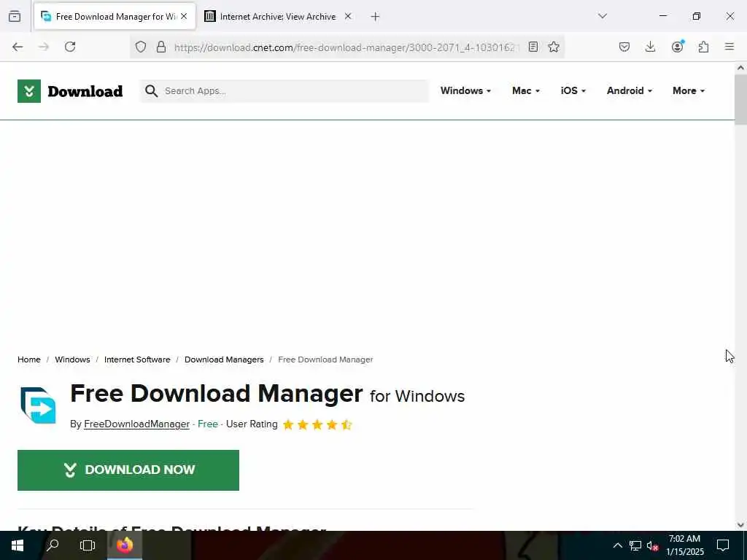Reload the page with the refresh icon
747x560 pixels.
tap(70, 47)
